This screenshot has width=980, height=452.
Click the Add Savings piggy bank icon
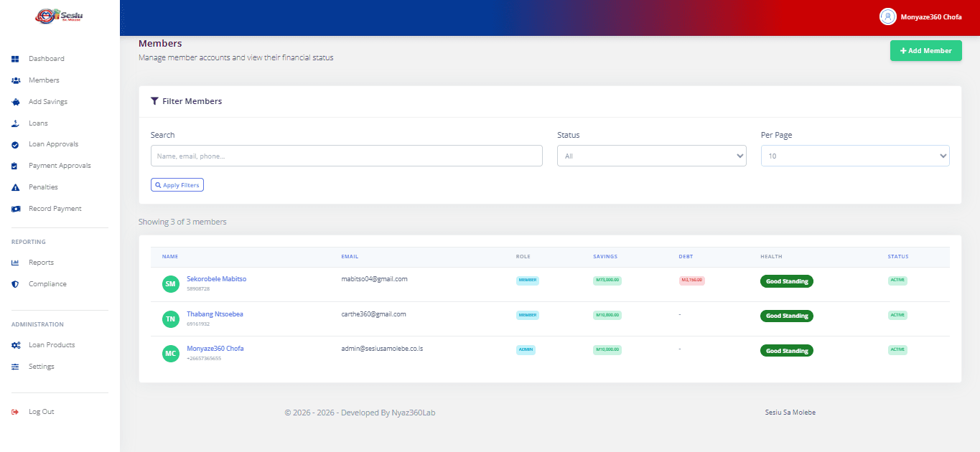(x=15, y=102)
